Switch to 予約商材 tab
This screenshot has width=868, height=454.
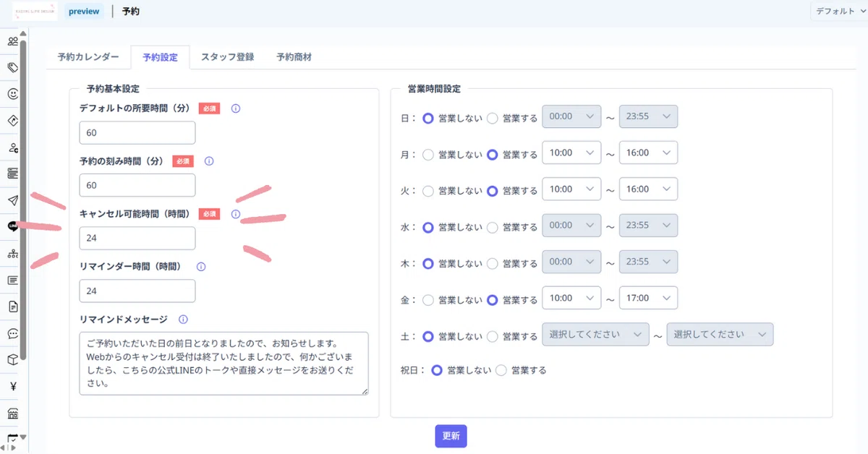coord(294,57)
